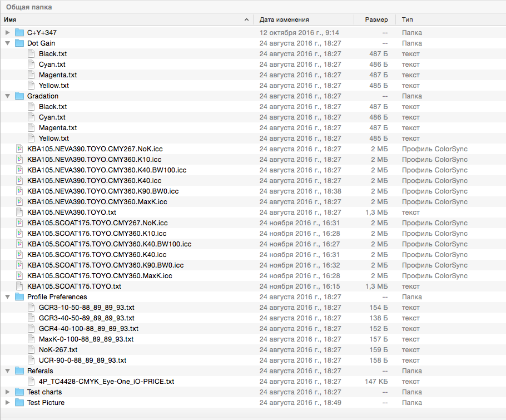506x420 pixels.
Task: Select file name KBA105.NEVA390.TOYO.CMY360.K90.BW0.icc
Action: coord(103,191)
